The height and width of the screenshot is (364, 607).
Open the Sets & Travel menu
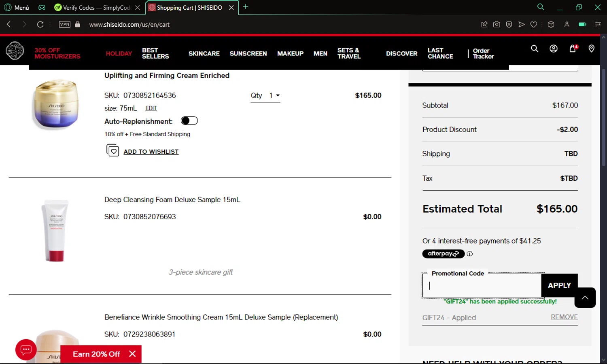click(349, 53)
